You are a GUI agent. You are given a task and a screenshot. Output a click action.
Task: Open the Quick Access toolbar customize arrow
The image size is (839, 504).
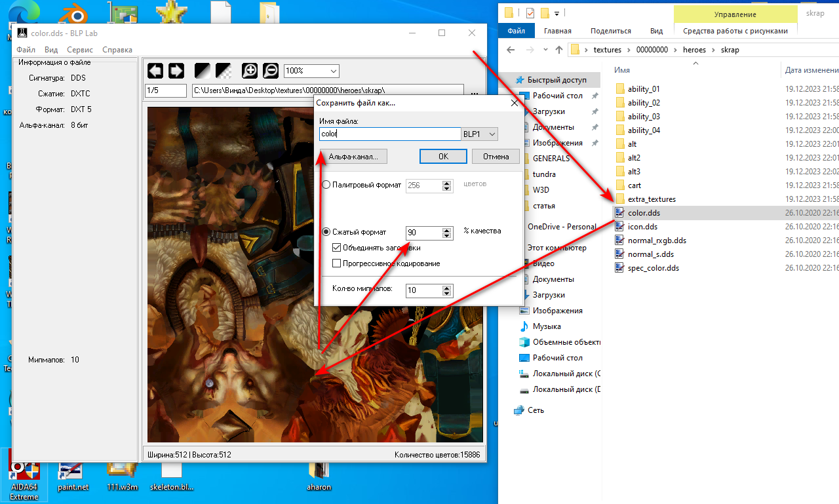(556, 13)
